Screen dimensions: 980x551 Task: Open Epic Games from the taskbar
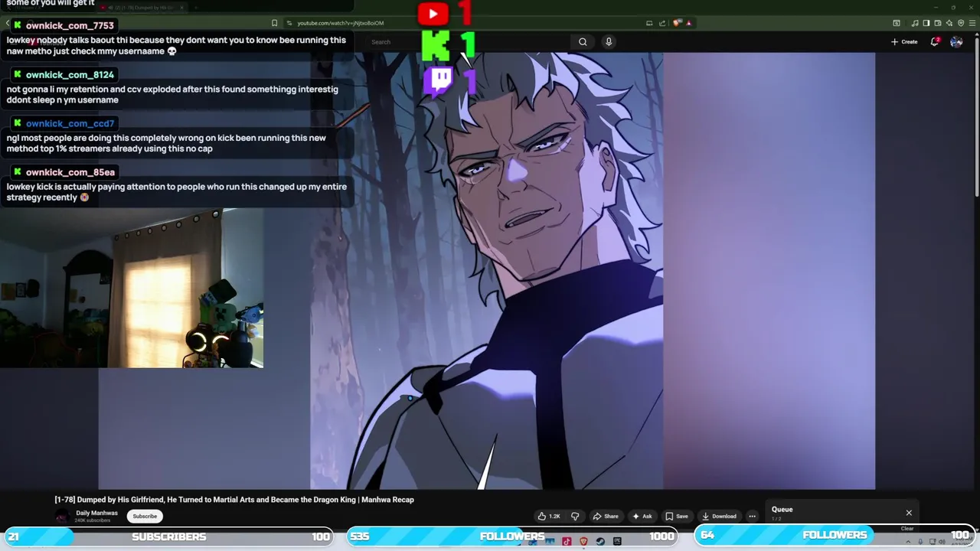(617, 542)
